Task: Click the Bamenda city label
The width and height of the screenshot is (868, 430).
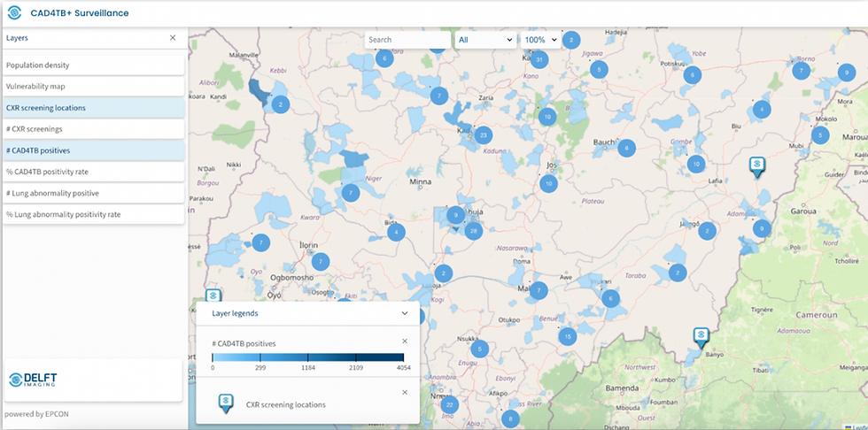Action: coord(622,388)
